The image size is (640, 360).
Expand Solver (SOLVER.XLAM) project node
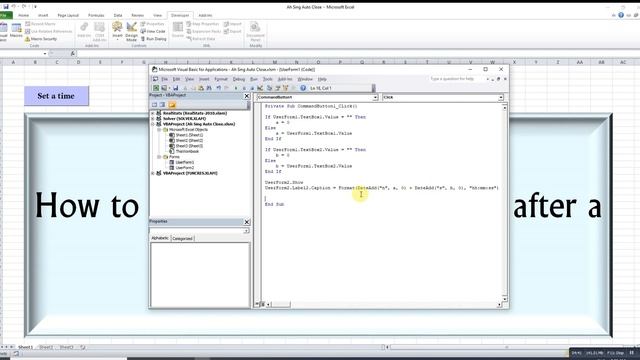tap(153, 118)
